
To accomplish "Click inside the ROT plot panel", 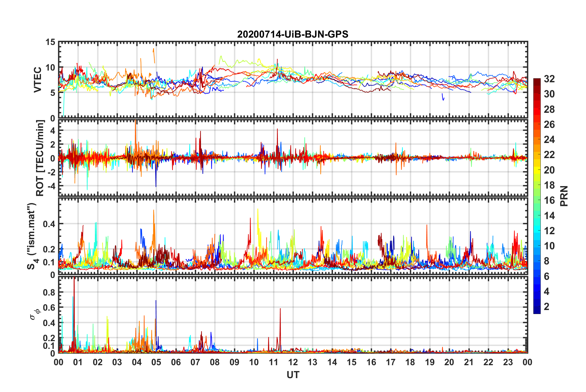I will pos(293,158).
